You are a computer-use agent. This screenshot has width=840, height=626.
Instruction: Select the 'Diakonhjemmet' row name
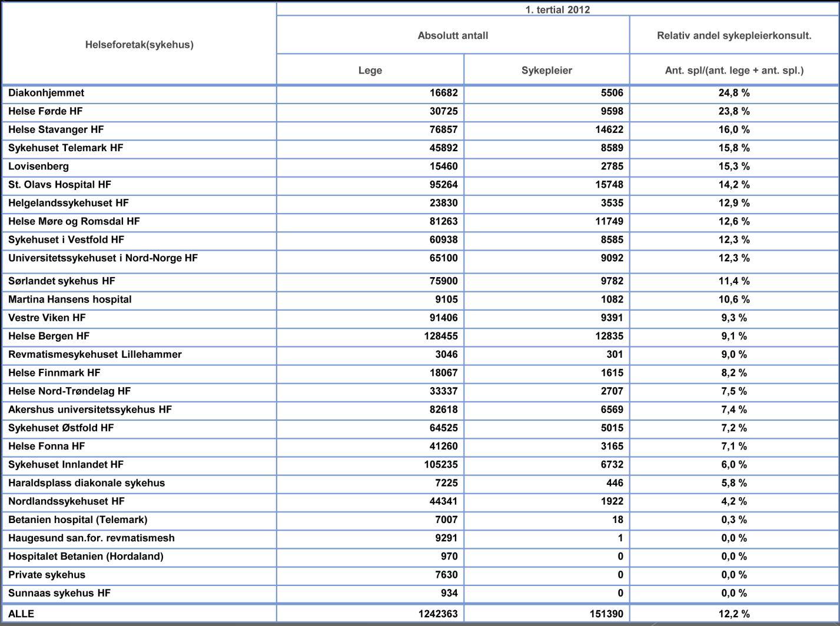click(46, 93)
